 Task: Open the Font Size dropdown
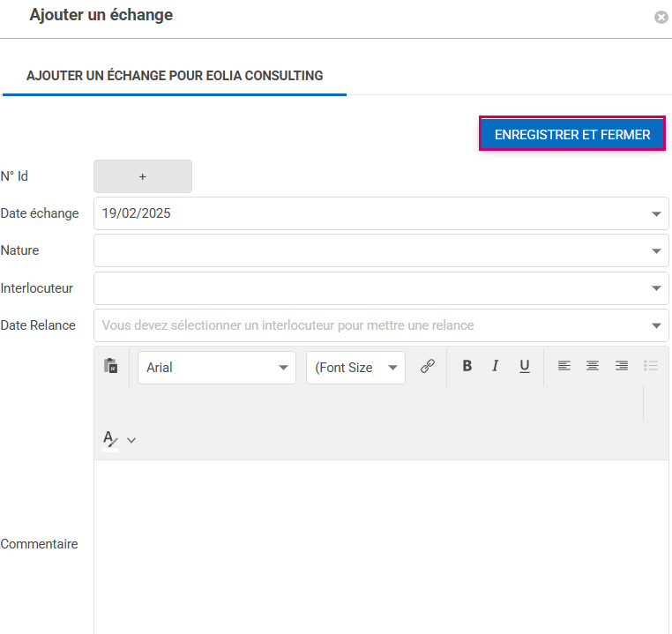[x=355, y=368]
